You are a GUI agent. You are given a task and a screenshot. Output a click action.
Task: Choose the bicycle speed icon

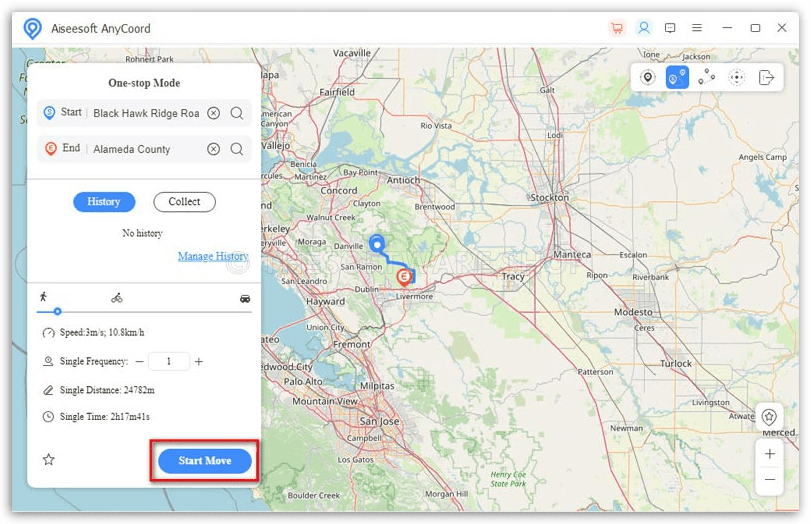(117, 298)
